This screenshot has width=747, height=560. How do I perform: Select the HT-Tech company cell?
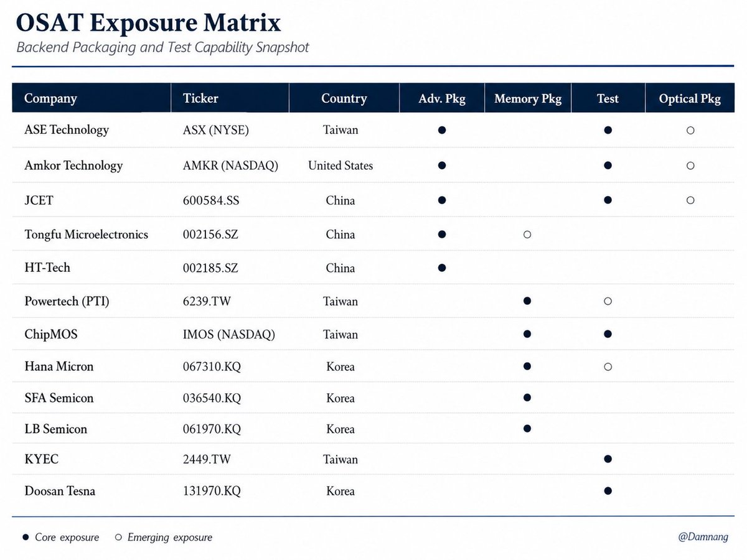(47, 268)
